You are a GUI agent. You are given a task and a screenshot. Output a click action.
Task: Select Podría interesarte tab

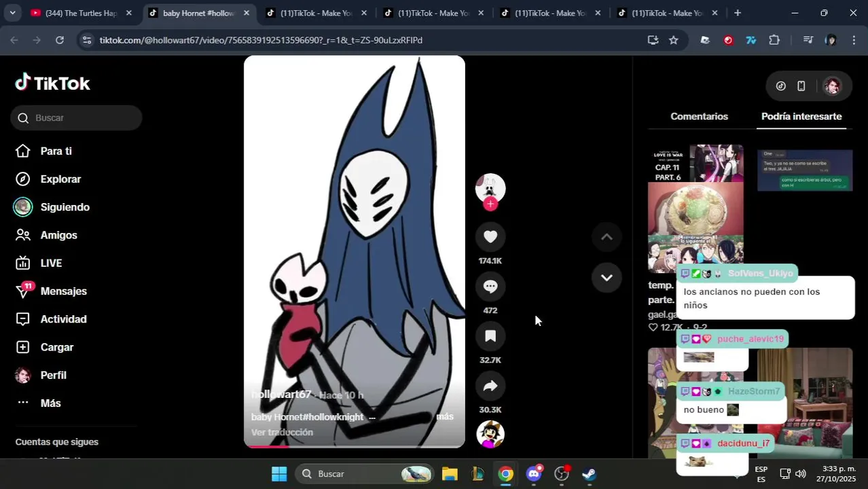801,116
